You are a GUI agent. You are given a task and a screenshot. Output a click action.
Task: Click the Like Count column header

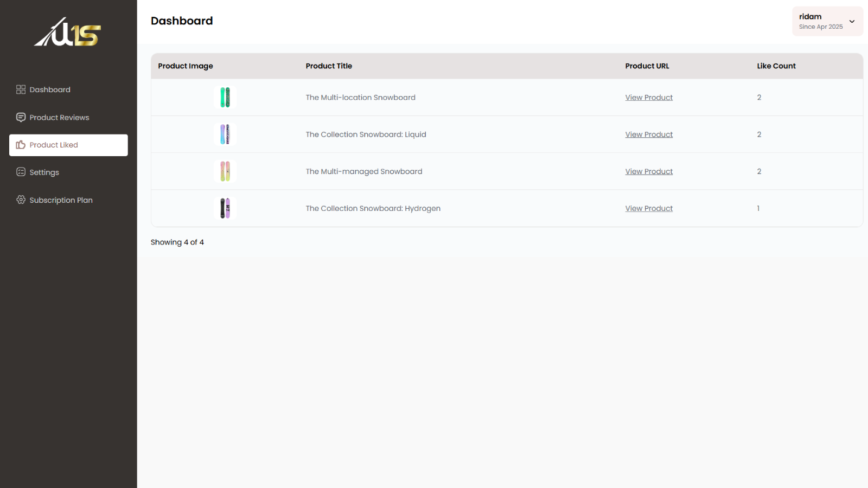[x=776, y=66]
